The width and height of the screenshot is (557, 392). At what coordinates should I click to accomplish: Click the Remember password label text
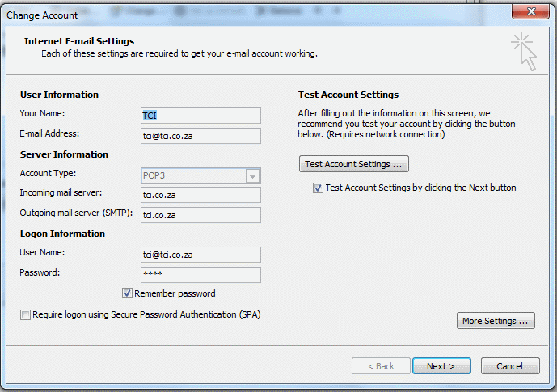[x=175, y=293]
